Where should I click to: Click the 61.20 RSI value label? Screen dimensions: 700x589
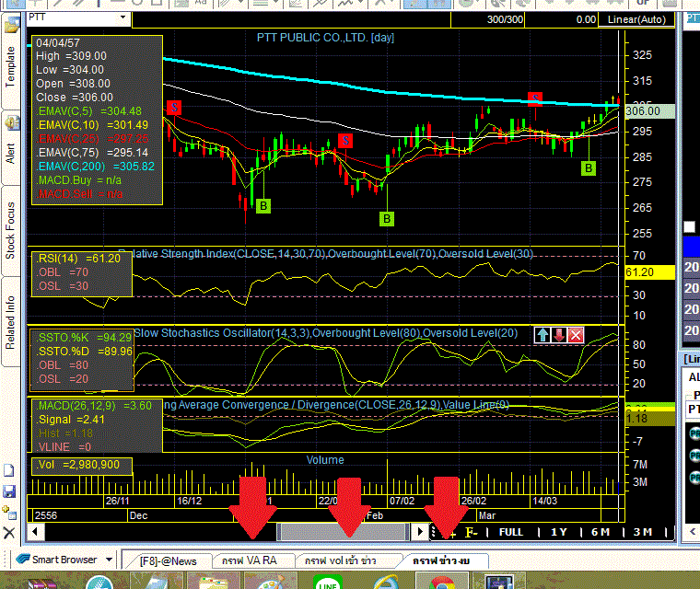point(649,272)
